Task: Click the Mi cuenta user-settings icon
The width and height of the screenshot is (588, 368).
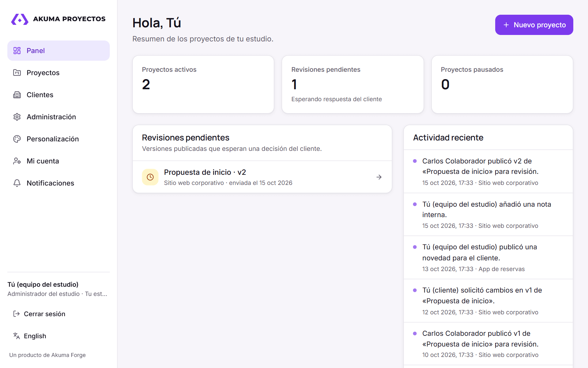Action: [x=17, y=161]
